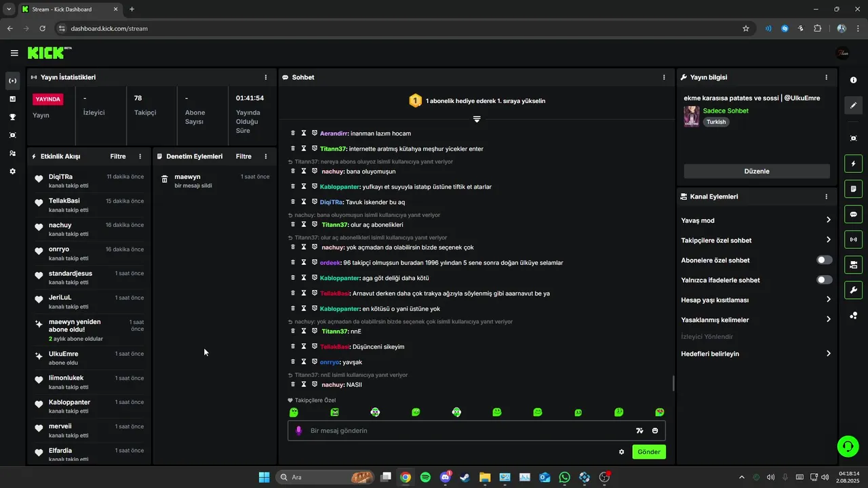Select the pencil edit icon in the right sidebar
868x488 pixels.
click(x=853, y=106)
